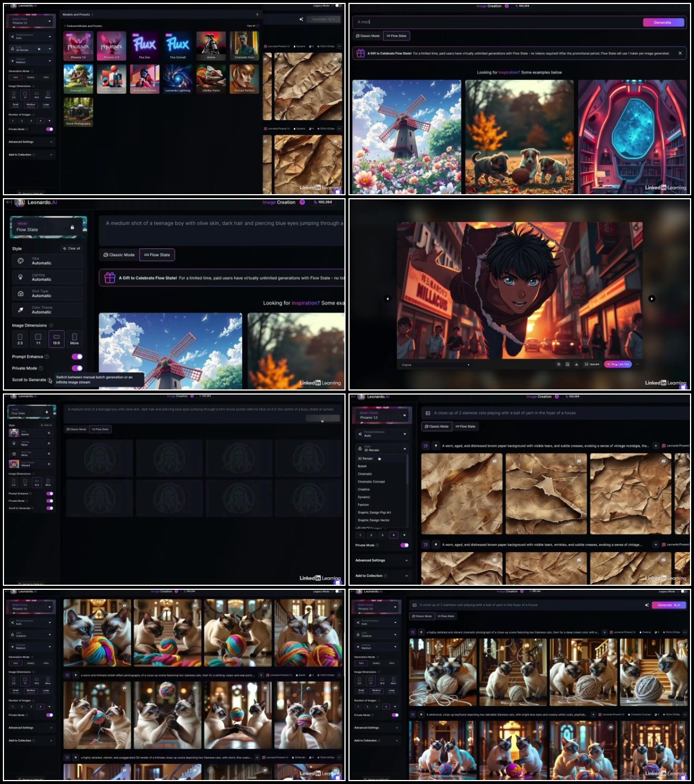Select Phoenix 1.0 preset in Models and Presets dialog
Screen dimensions: 694x784
(x=78, y=46)
